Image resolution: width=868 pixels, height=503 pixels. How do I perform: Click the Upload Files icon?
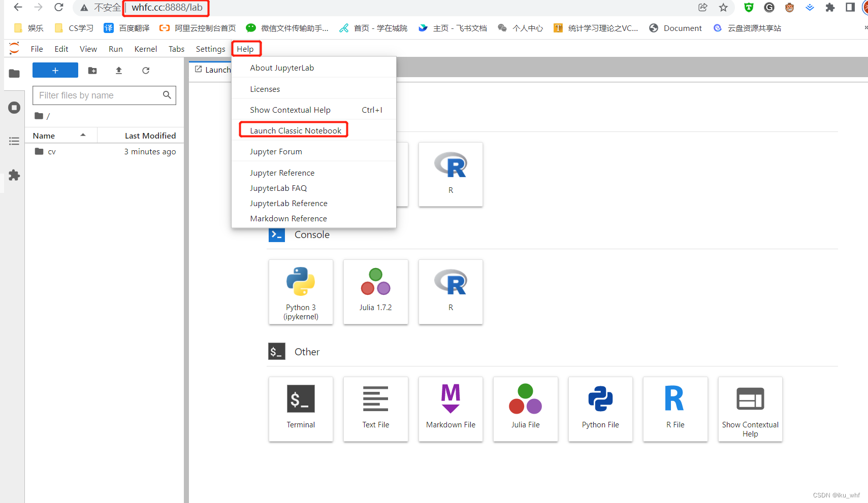tap(119, 71)
